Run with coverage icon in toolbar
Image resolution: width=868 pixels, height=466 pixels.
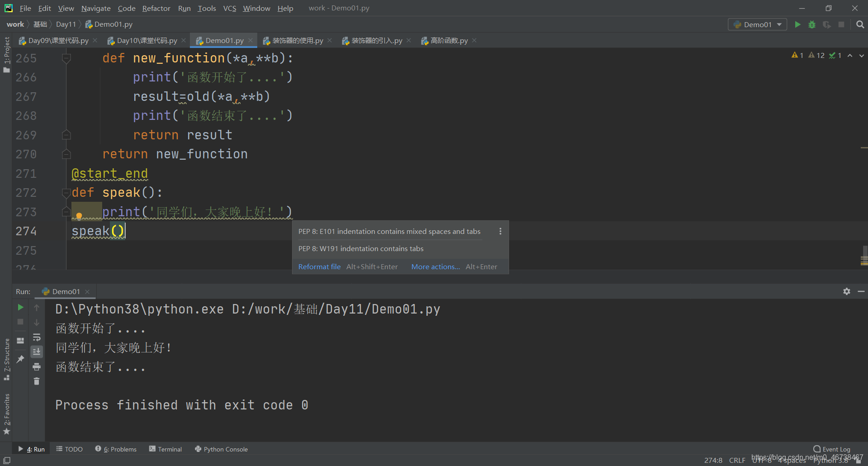tap(827, 24)
